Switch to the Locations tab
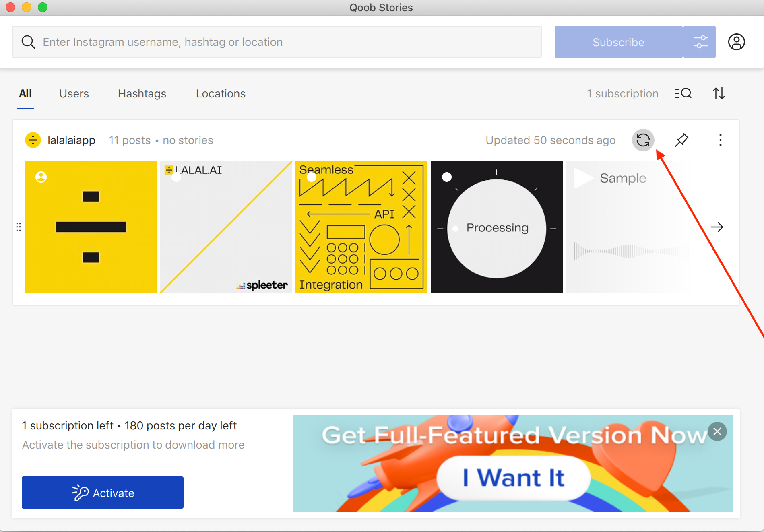 [x=221, y=93]
